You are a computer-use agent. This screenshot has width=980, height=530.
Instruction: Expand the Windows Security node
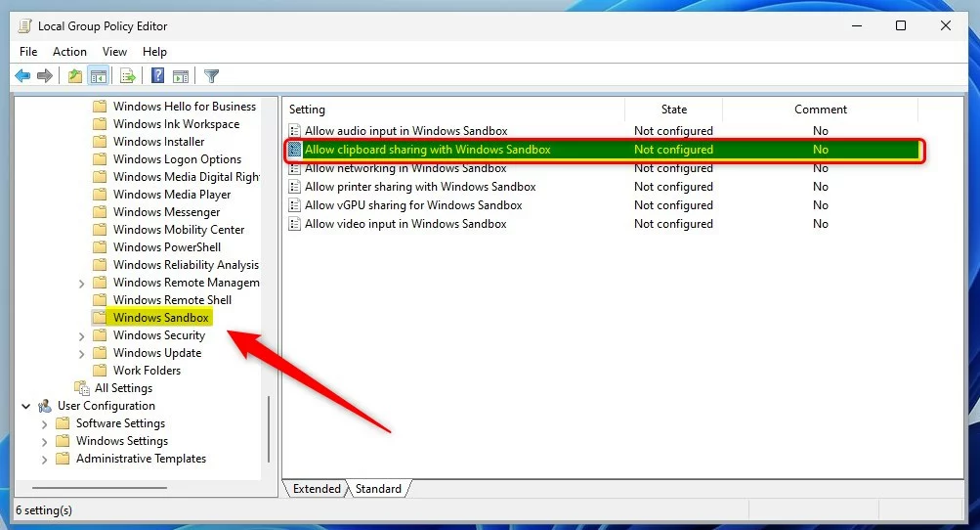click(x=81, y=336)
